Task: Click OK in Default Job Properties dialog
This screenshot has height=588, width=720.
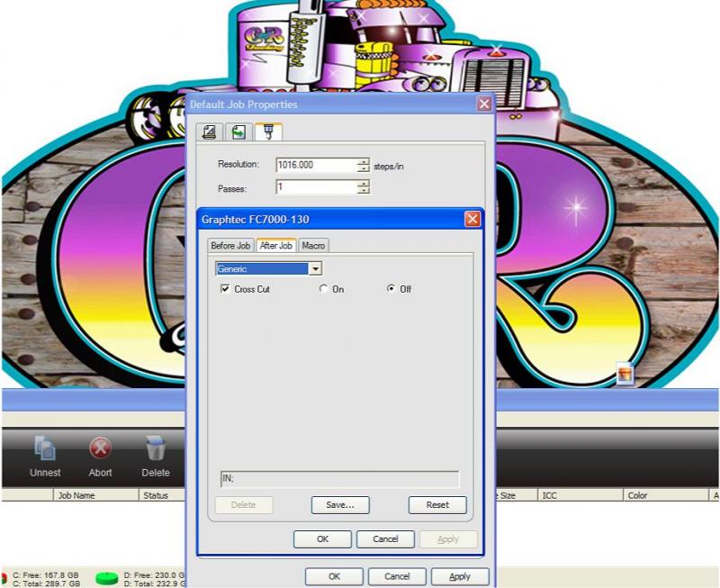Action: point(334,576)
